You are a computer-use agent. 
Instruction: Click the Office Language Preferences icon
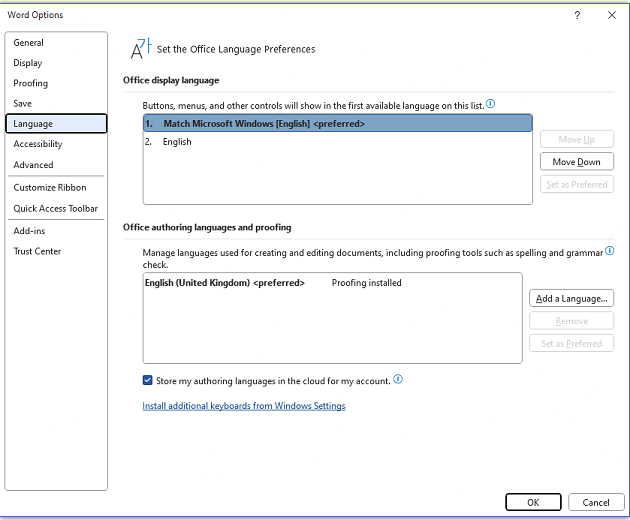(x=141, y=48)
